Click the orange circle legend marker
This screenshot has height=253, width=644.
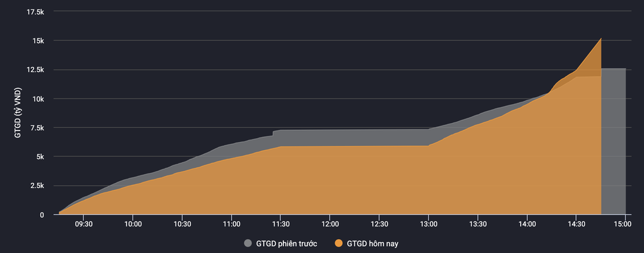pyautogui.click(x=339, y=243)
